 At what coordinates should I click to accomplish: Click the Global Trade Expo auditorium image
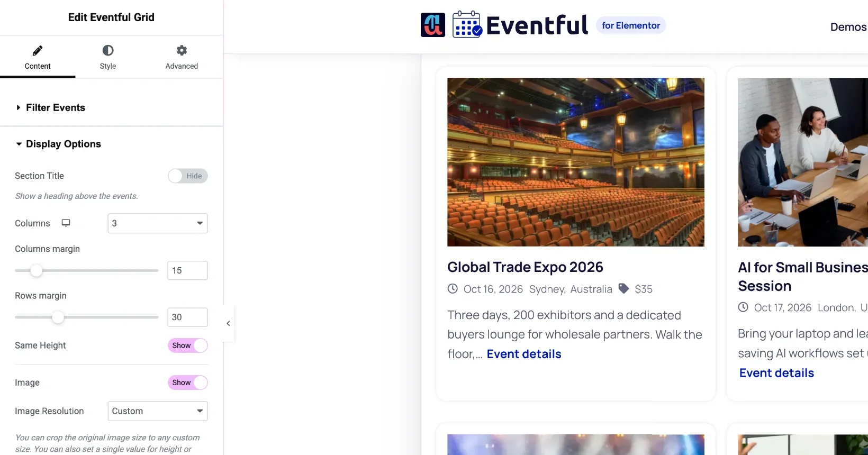[576, 162]
